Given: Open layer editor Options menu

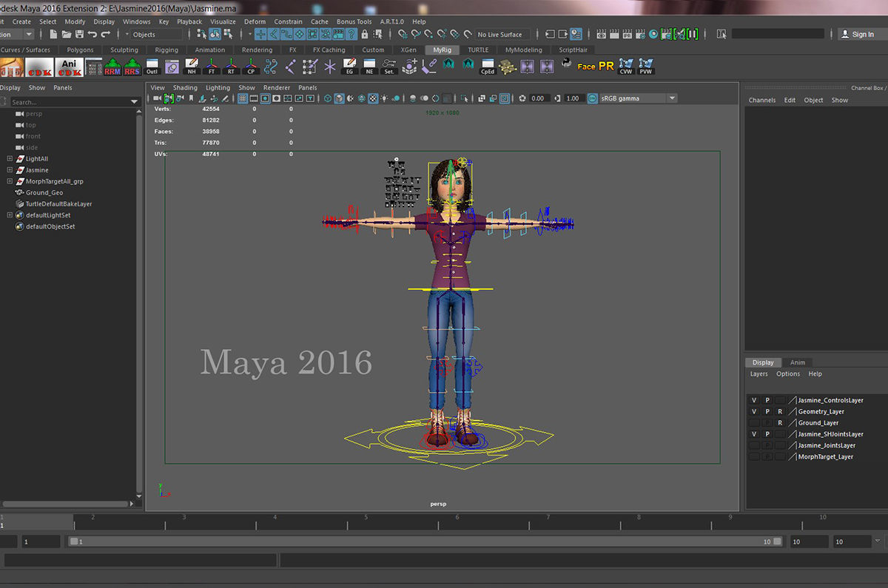Looking at the screenshot, I should pyautogui.click(x=788, y=374).
